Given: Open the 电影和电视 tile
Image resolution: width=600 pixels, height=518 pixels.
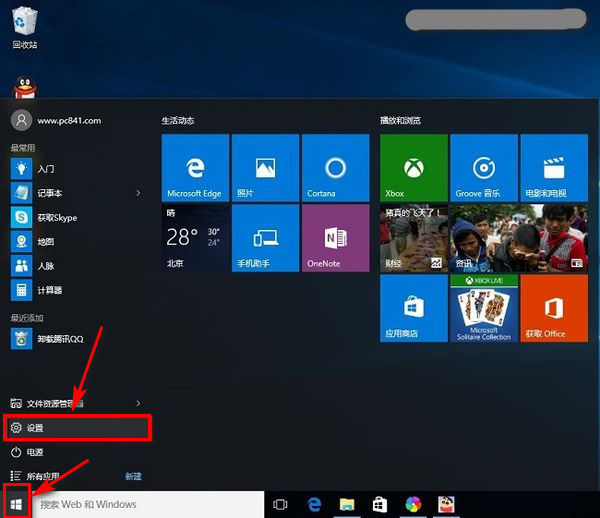Looking at the screenshot, I should 554,168.
